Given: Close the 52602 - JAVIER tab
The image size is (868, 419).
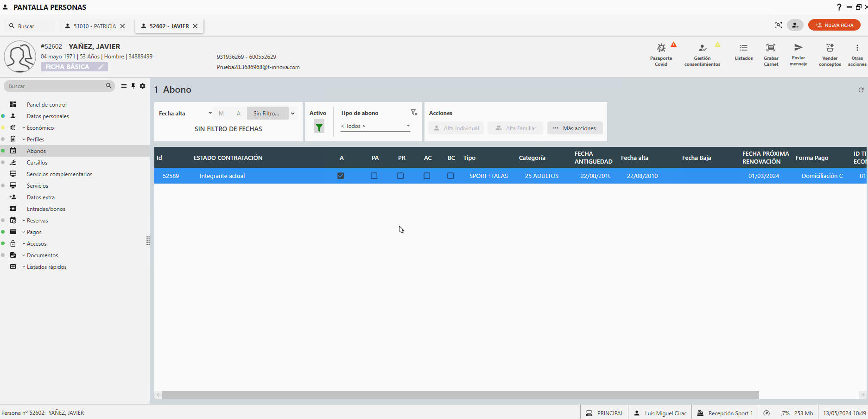Looking at the screenshot, I should [195, 26].
